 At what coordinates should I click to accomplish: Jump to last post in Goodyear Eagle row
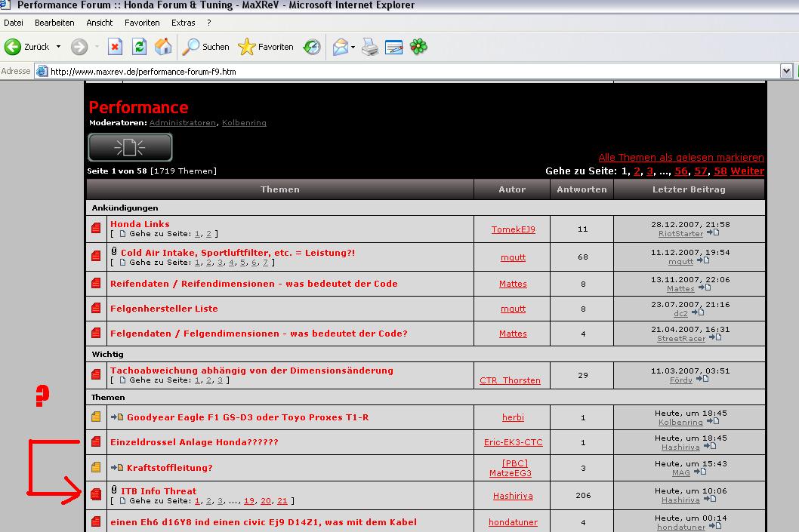point(713,421)
